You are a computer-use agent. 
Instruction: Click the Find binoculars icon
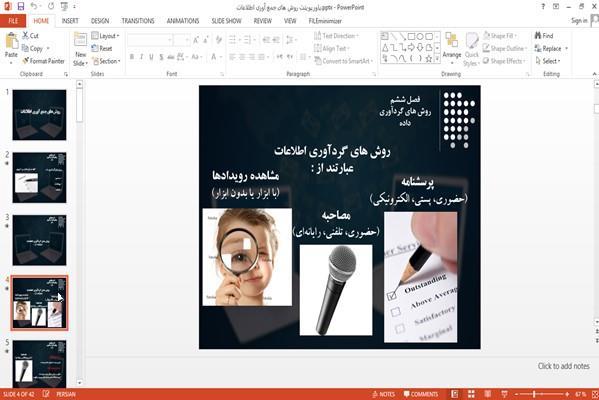pos(538,36)
